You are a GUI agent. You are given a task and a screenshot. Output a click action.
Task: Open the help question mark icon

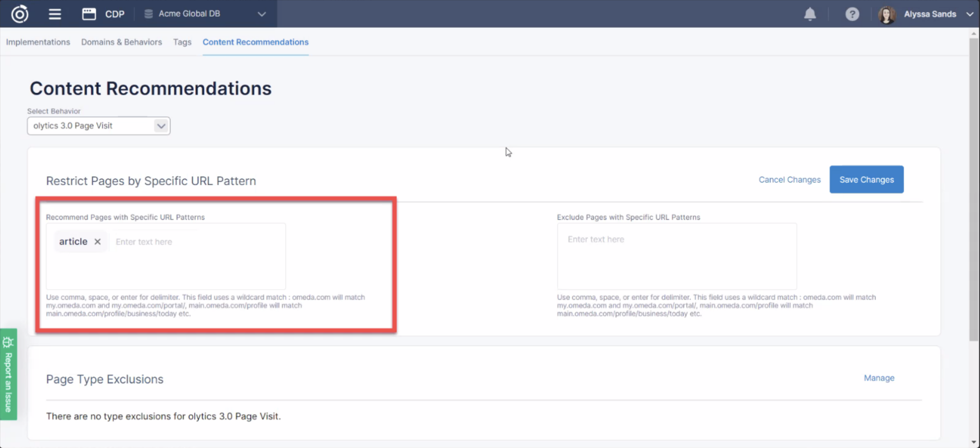852,14
